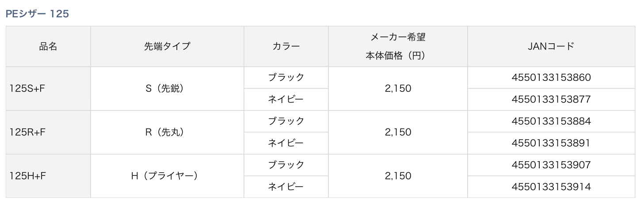Select the 125R+F product name cell
644x205 pixels.
tap(27, 132)
